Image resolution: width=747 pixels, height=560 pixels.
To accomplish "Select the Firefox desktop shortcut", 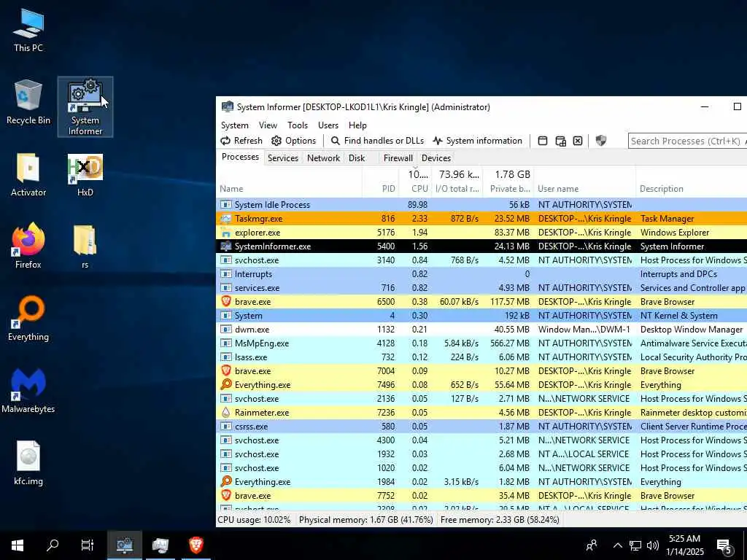I will point(28,246).
